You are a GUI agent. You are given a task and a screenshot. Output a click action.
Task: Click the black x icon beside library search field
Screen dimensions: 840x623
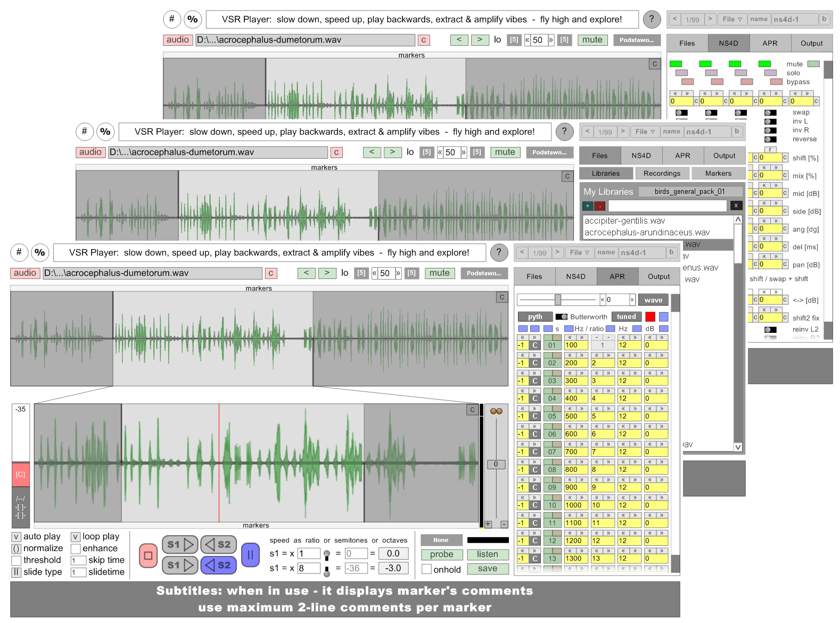(736, 206)
